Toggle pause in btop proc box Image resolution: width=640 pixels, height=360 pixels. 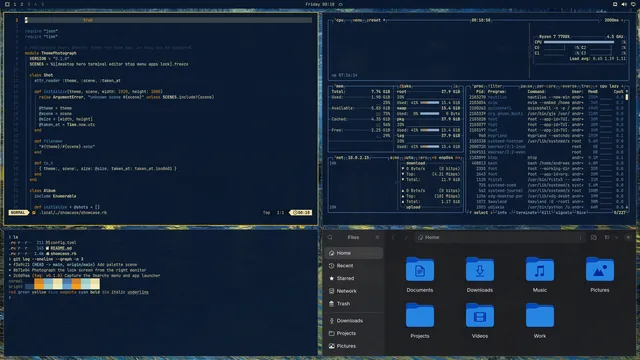coord(526,86)
